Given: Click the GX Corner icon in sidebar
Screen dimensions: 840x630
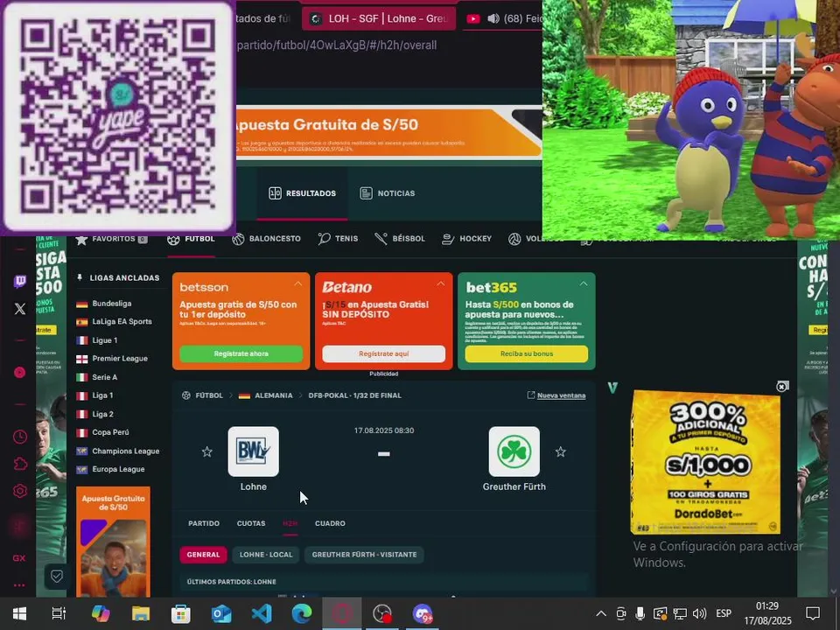Looking at the screenshot, I should click(x=19, y=558).
